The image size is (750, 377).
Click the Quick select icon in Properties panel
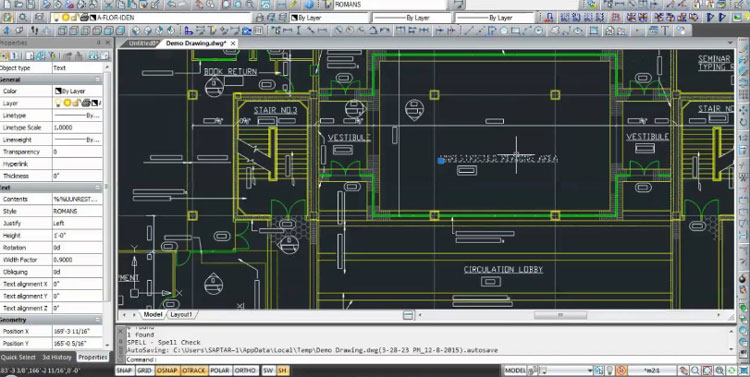pos(53,56)
